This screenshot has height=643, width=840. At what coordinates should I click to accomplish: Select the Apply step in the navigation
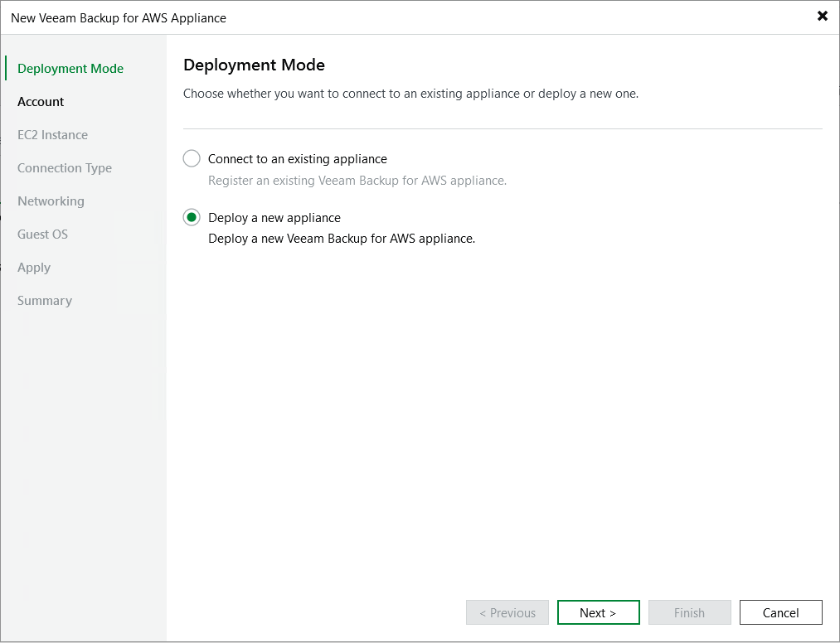click(34, 267)
